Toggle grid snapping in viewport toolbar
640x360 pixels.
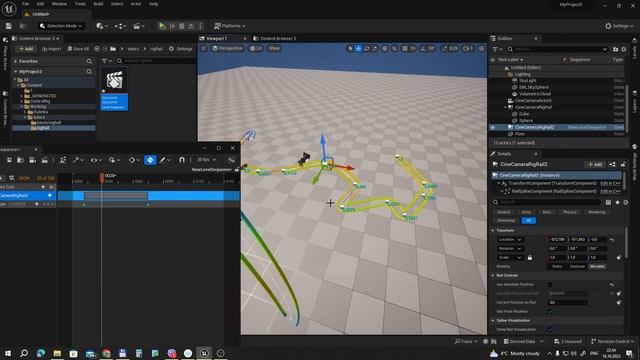[404, 48]
